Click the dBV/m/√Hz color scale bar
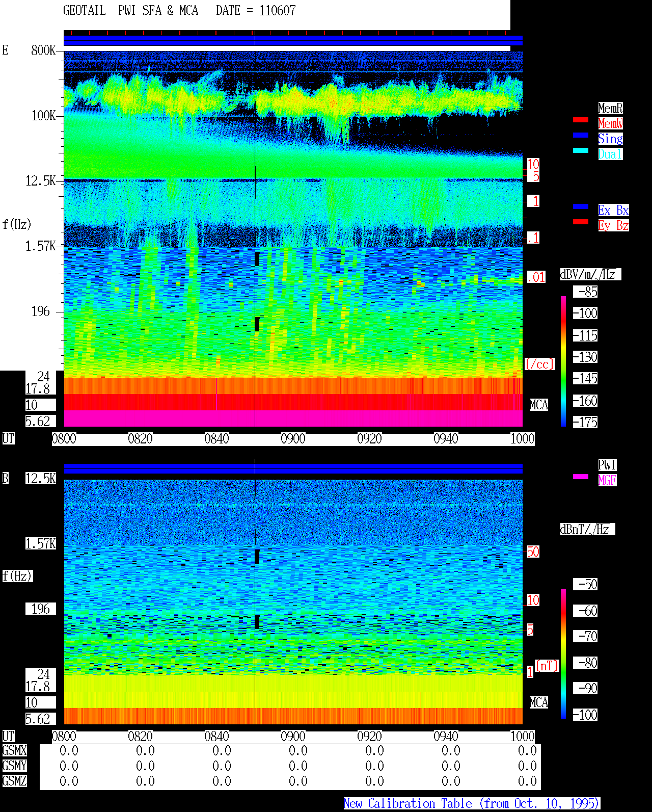This screenshot has width=652, height=812. [563, 361]
